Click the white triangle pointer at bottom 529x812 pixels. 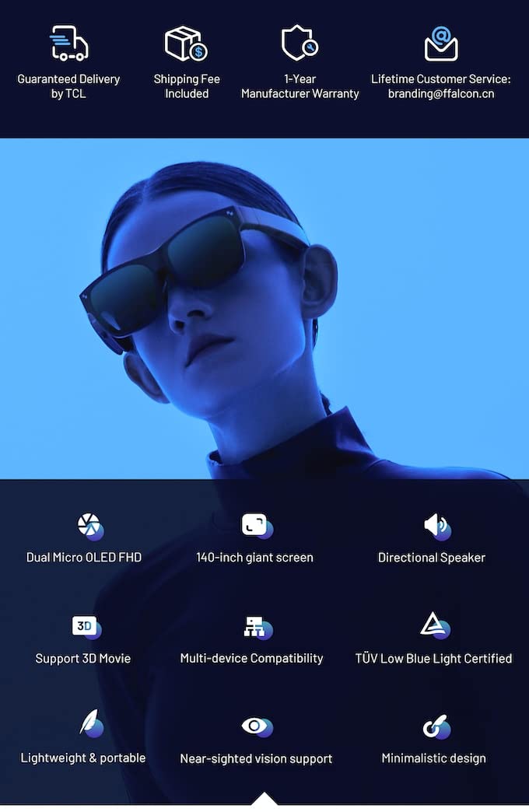[264, 800]
